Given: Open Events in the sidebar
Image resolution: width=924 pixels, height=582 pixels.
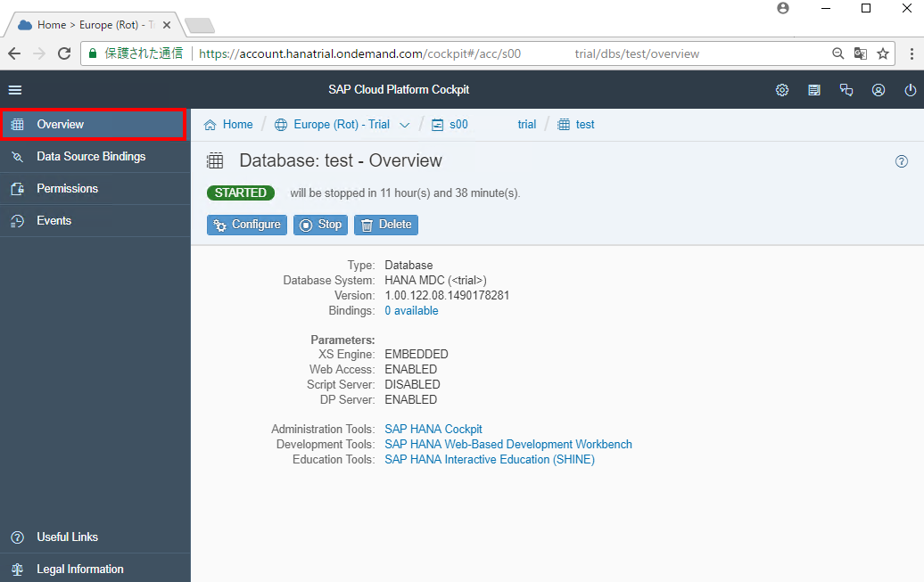Looking at the screenshot, I should coord(95,221).
